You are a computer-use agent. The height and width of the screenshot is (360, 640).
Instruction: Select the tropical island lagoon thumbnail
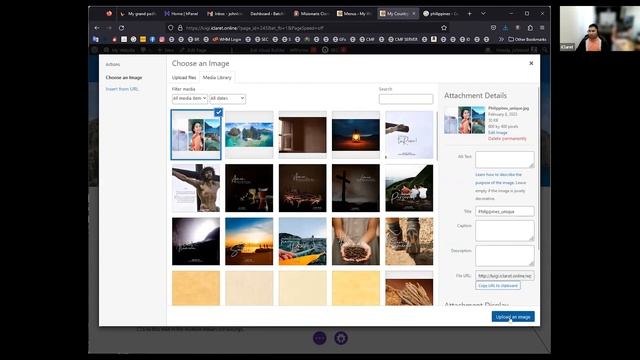point(249,135)
